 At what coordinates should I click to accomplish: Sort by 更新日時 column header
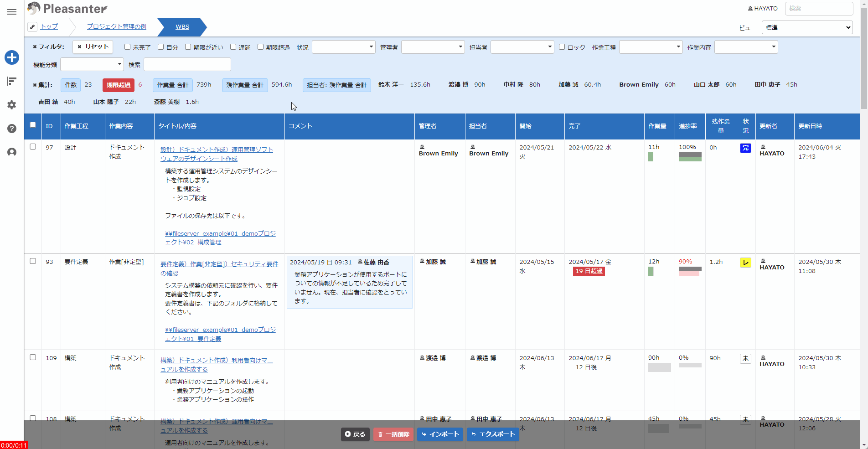[827, 126]
